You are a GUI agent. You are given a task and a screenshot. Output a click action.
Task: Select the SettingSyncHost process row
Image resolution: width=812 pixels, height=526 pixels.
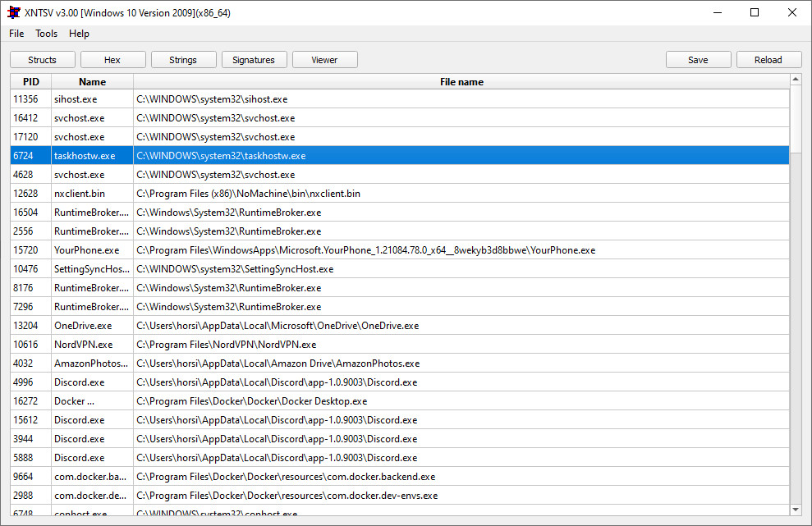click(400, 269)
